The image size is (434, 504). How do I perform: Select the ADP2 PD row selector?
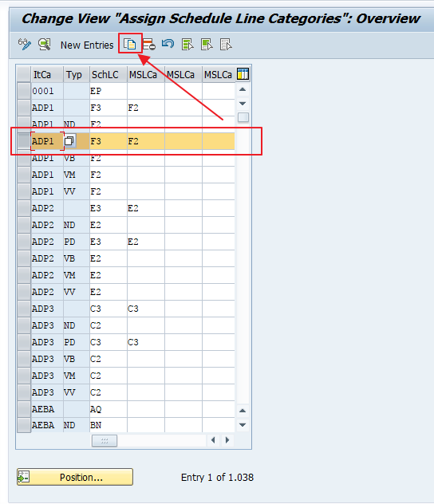(24, 242)
